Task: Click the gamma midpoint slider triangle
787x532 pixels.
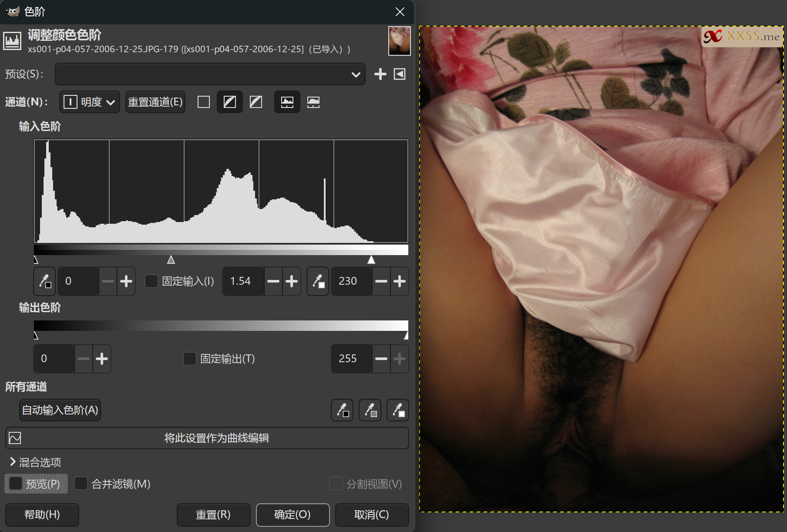Action: coord(171,260)
